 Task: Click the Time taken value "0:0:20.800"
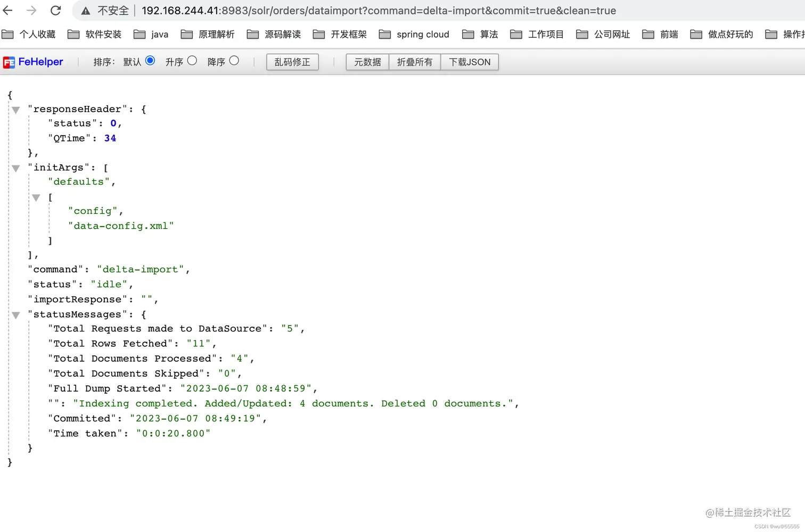coord(173,434)
